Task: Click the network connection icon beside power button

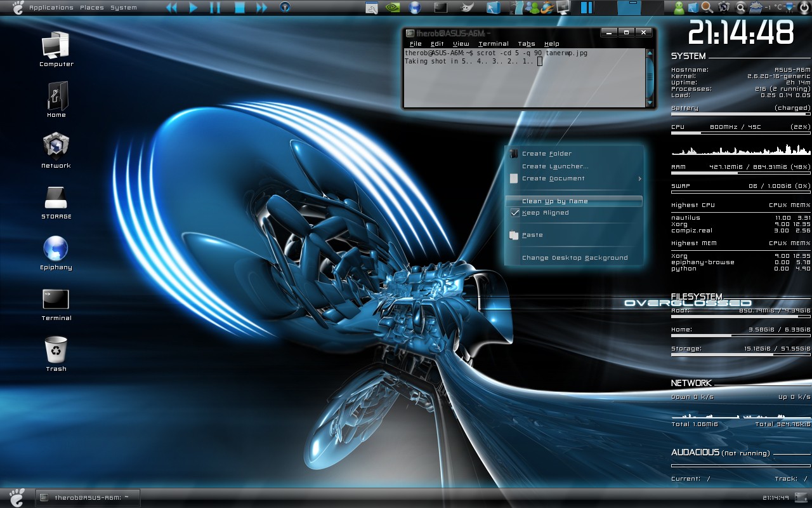Action: click(789, 8)
